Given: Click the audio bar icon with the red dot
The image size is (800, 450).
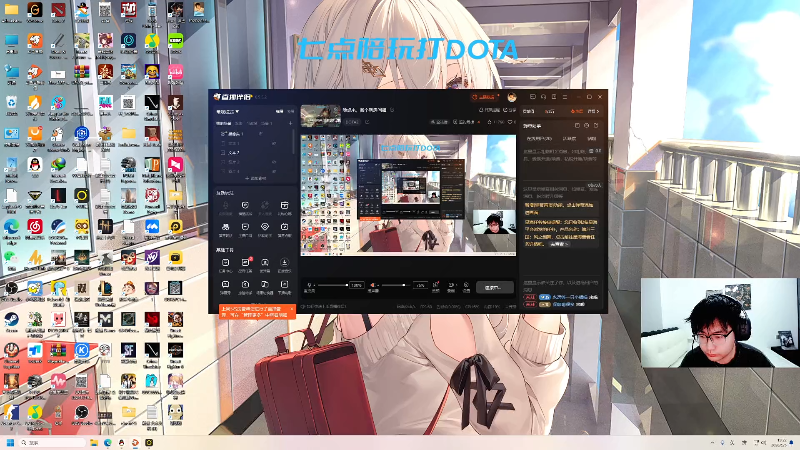Looking at the screenshot, I should (x=436, y=285).
